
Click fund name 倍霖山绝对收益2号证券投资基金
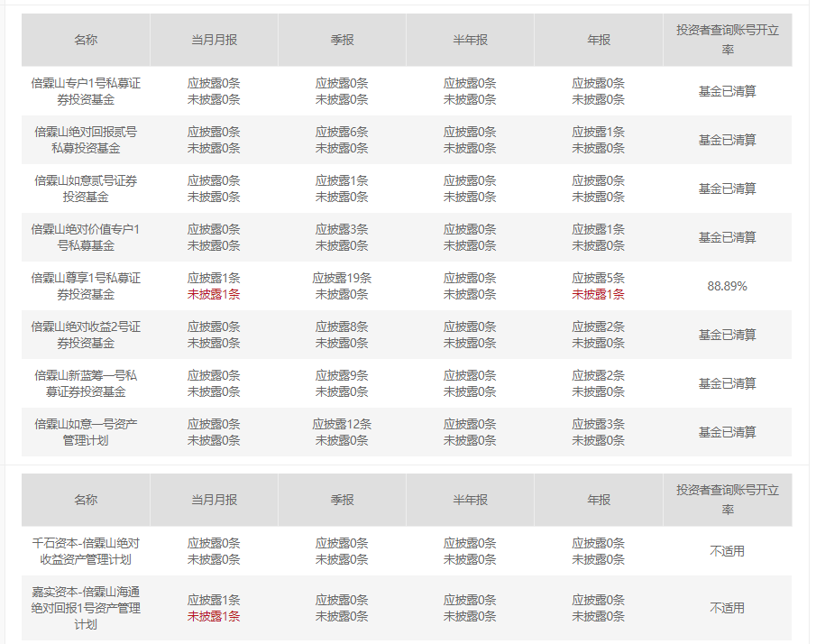[86, 335]
